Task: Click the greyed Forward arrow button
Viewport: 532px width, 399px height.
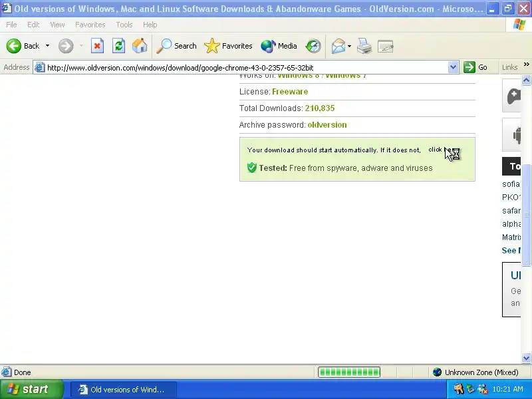Action: [66, 46]
